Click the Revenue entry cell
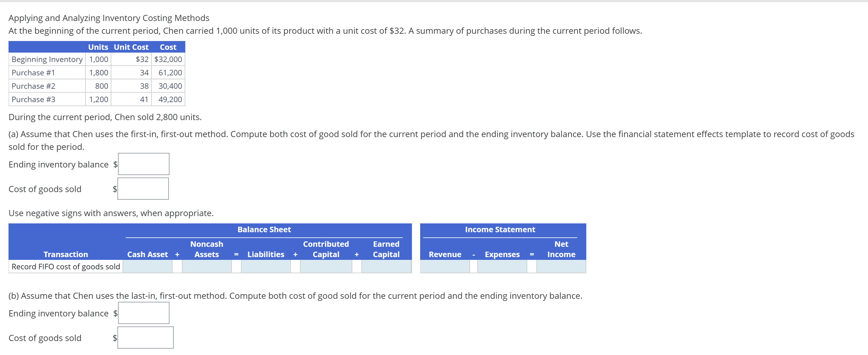This screenshot has height=355, width=868. pos(445,267)
